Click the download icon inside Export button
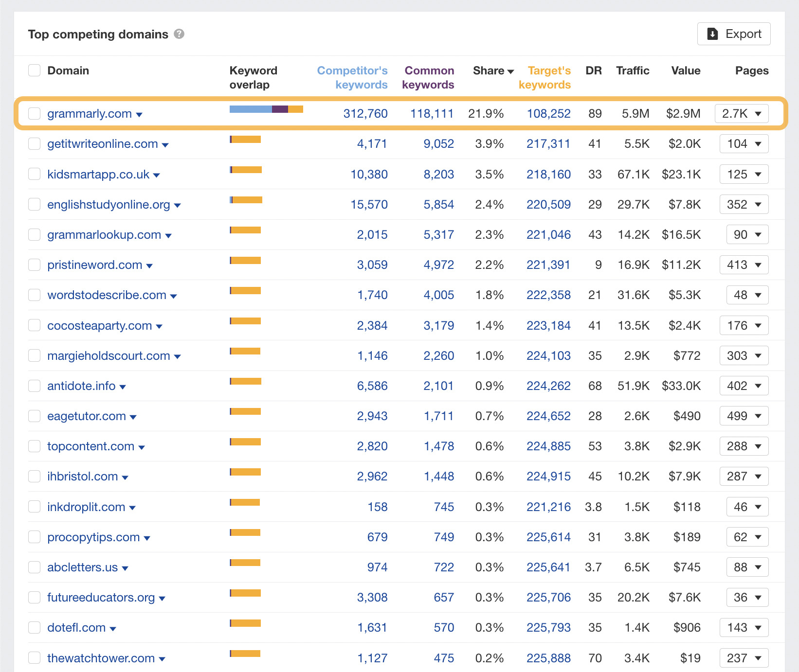The width and height of the screenshot is (799, 672). click(x=712, y=34)
